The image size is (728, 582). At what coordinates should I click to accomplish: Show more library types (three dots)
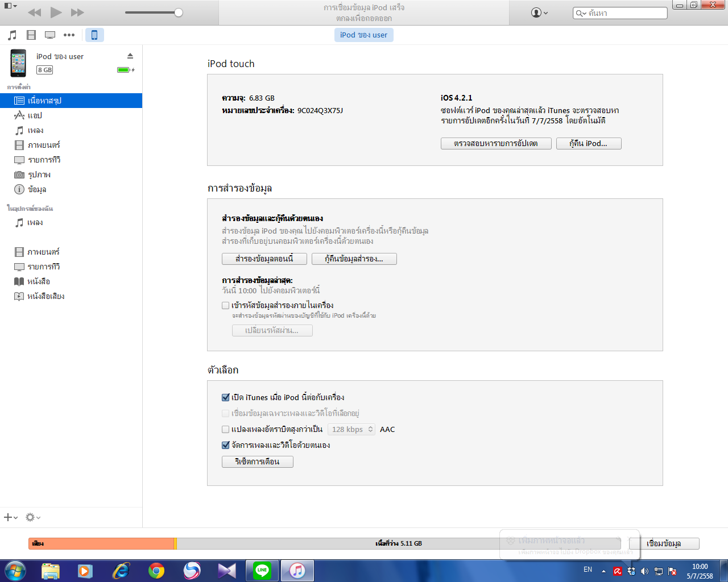coord(69,35)
